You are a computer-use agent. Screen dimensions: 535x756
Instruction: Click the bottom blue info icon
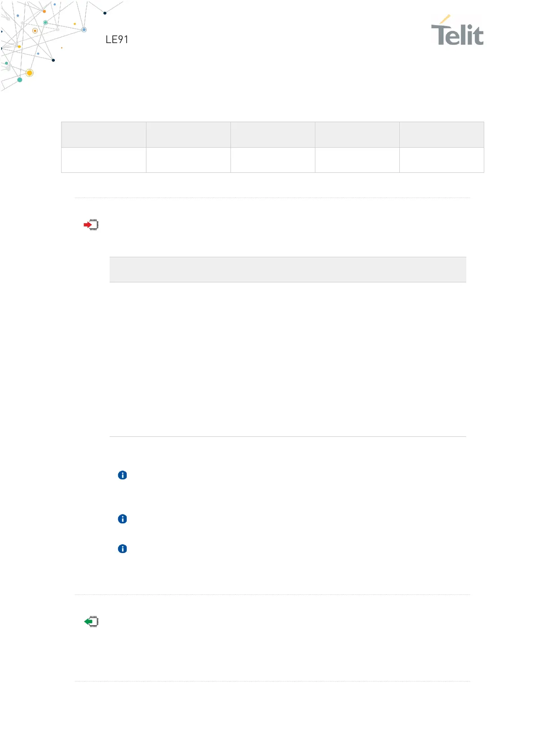click(x=122, y=549)
